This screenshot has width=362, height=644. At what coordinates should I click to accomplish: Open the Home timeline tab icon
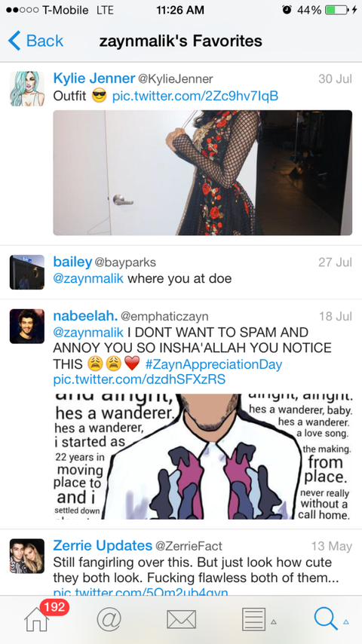click(x=36, y=619)
